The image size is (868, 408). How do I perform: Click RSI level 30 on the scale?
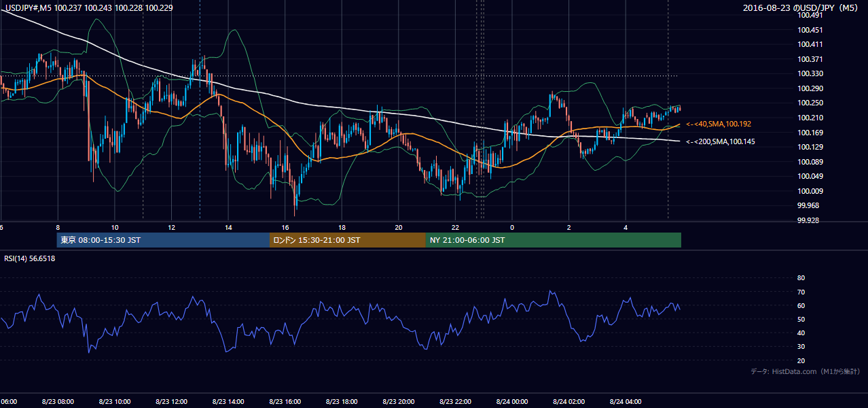tap(801, 347)
